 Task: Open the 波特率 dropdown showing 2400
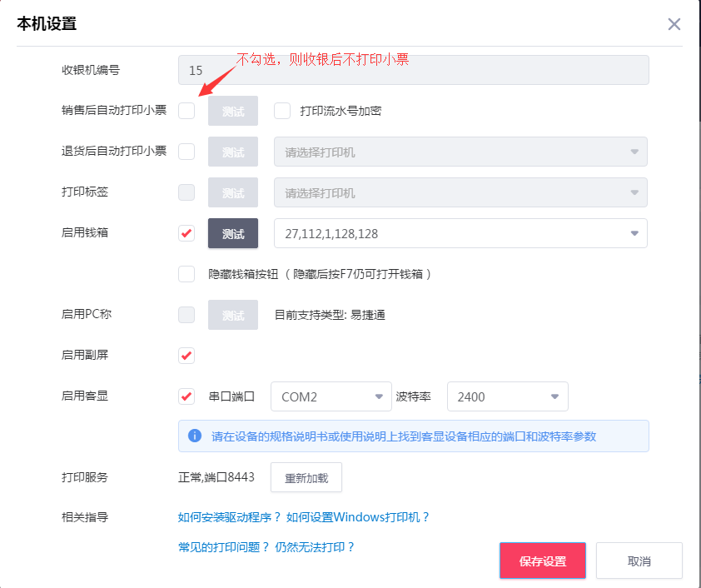coord(508,396)
